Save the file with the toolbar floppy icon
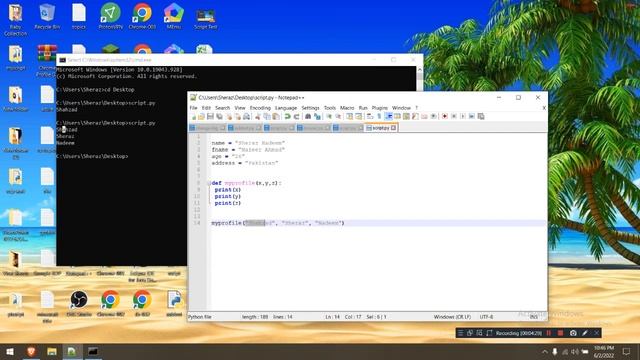The width and height of the screenshot is (640, 360). tap(210, 116)
